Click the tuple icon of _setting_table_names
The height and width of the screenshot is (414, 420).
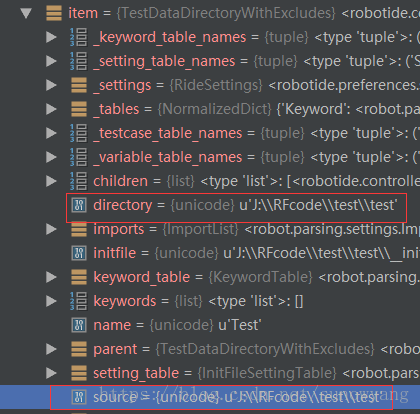pyautogui.click(x=79, y=61)
